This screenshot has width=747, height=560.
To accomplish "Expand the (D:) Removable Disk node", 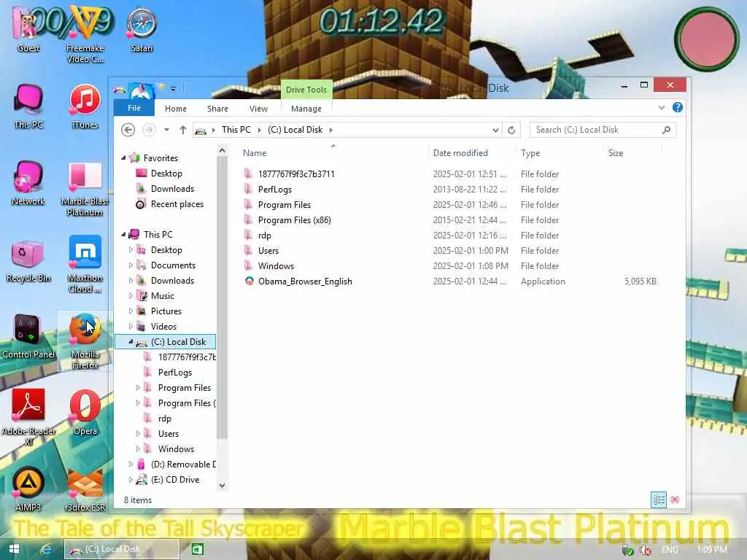I will pos(131,464).
